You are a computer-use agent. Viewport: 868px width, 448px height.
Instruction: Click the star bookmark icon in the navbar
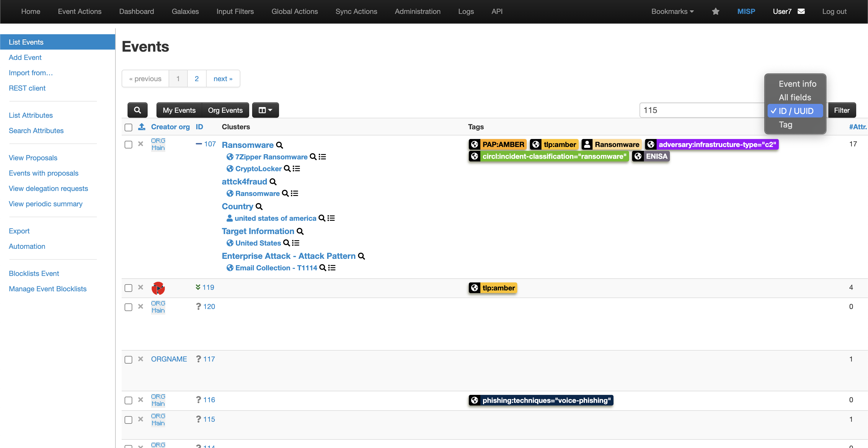715,12
